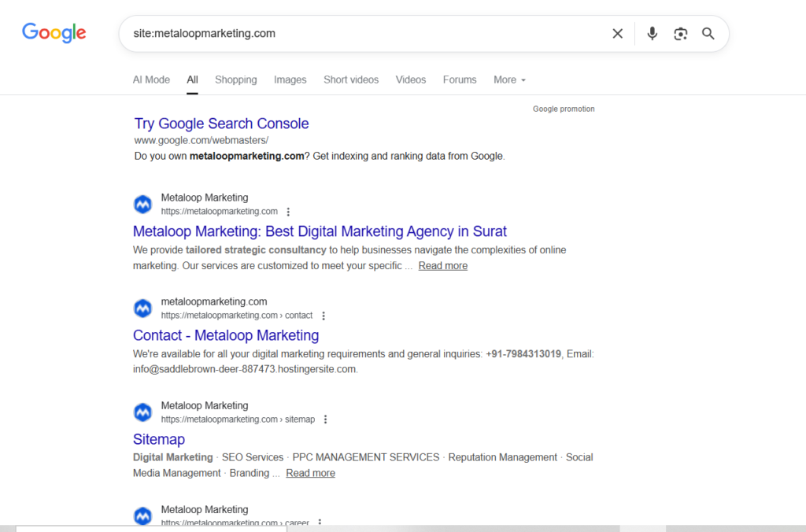Click the search magnifier icon
This screenshot has height=532, width=806.
[x=708, y=34]
